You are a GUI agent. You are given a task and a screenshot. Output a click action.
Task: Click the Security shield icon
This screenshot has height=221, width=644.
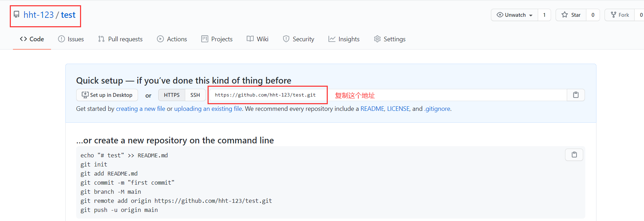point(286,39)
